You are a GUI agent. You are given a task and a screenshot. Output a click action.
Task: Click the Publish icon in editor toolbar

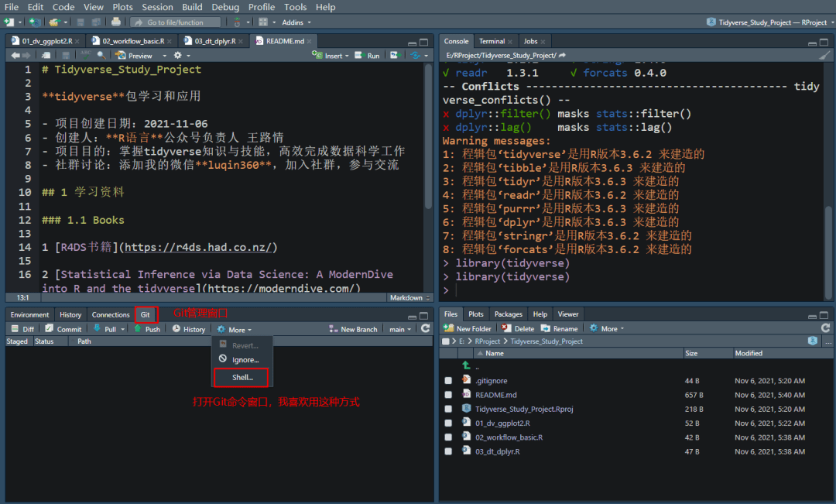[x=415, y=56]
